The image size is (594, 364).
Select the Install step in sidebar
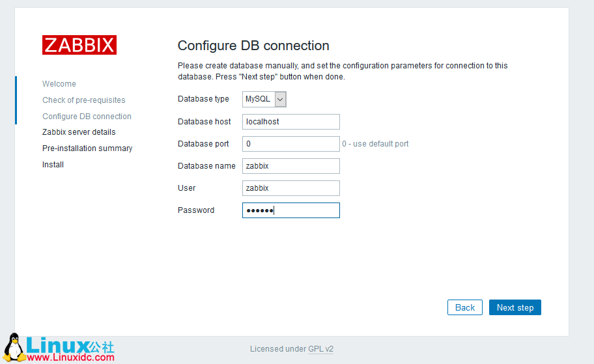tap(53, 165)
